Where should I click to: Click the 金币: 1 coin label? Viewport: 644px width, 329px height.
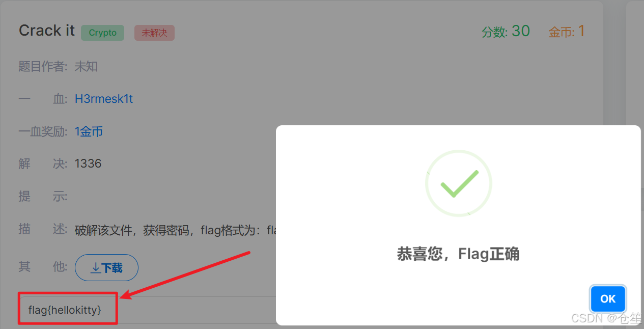[567, 32]
